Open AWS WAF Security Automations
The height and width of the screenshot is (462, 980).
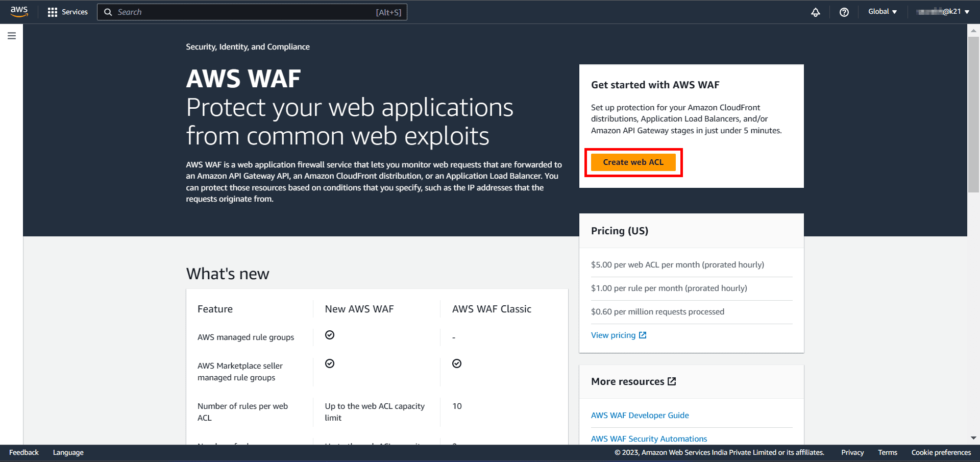pyautogui.click(x=649, y=439)
